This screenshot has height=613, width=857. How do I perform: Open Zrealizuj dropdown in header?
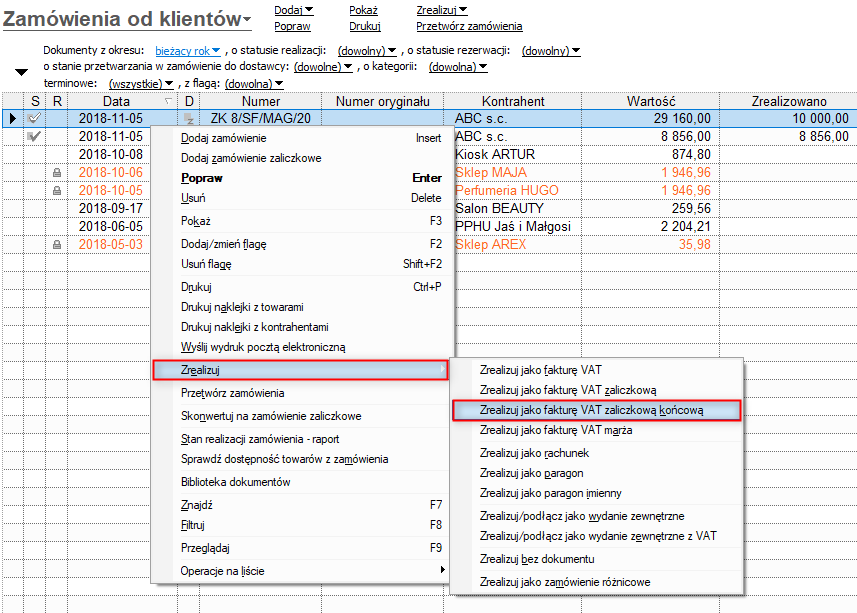point(442,10)
